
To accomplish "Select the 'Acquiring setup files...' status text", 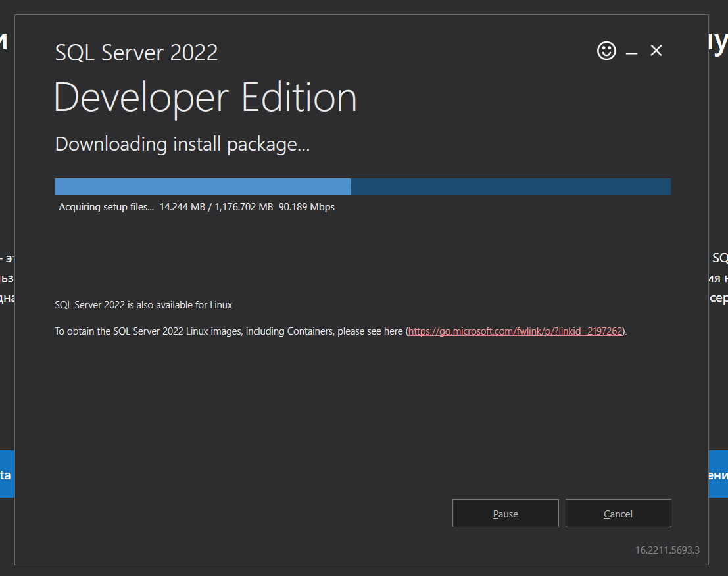I will [106, 207].
